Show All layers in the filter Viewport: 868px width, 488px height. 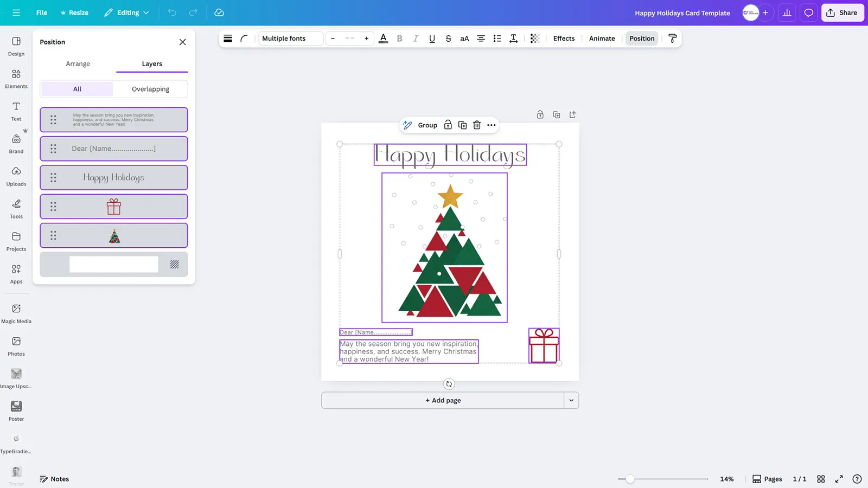[x=76, y=89]
